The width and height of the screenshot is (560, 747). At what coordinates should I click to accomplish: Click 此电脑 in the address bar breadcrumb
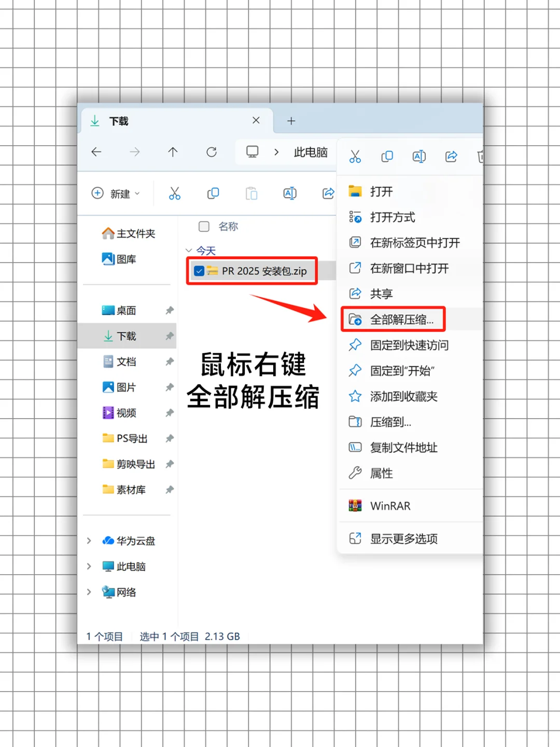click(311, 152)
